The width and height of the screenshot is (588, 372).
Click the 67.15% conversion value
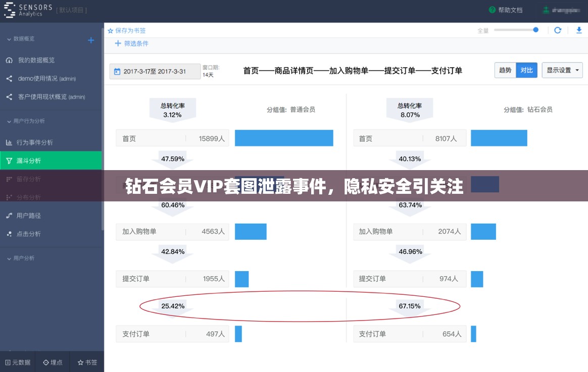[x=410, y=306]
